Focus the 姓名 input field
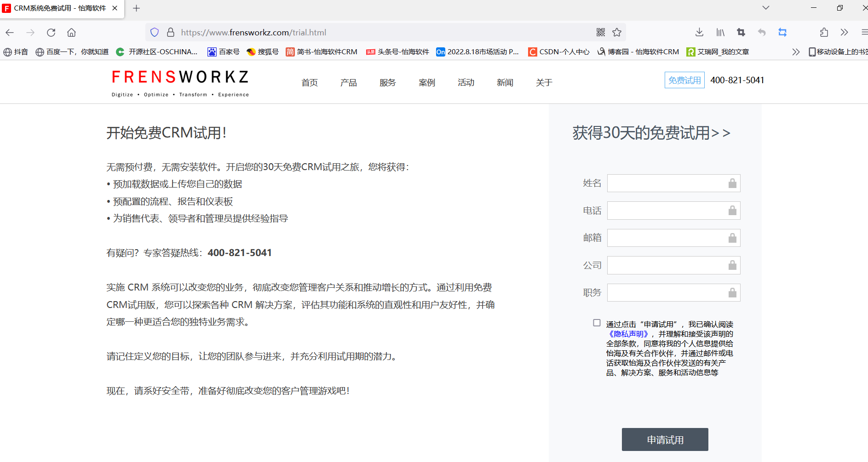This screenshot has width=868, height=462. pyautogui.click(x=667, y=183)
